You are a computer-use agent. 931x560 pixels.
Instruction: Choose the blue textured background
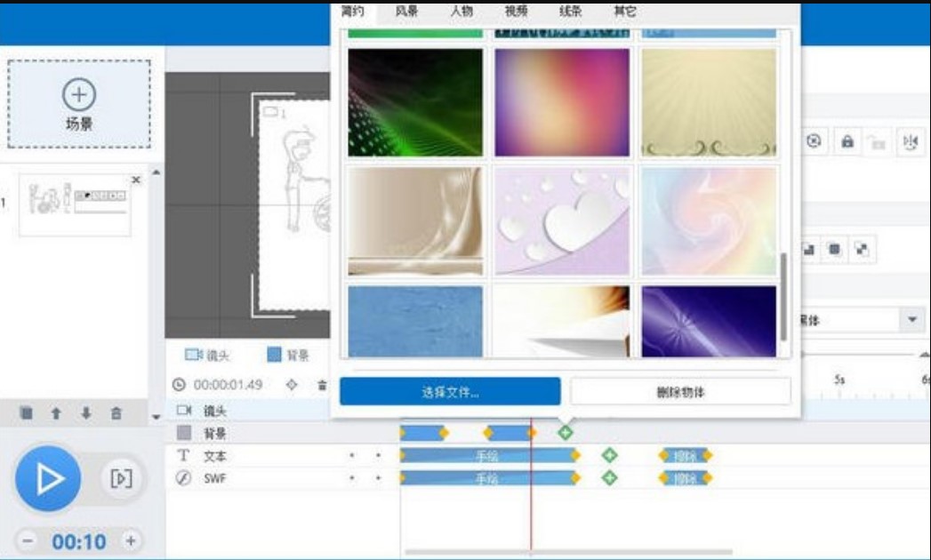(x=415, y=321)
